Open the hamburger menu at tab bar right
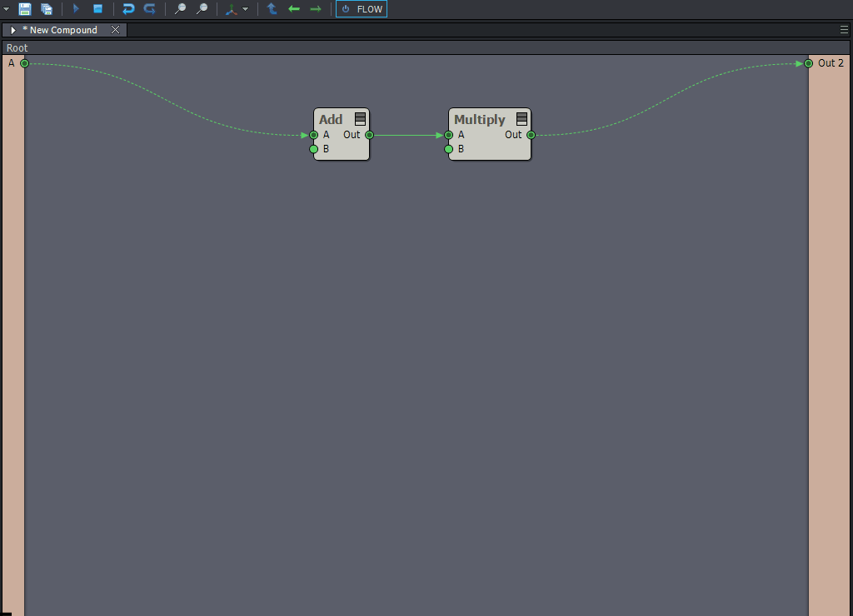The width and height of the screenshot is (853, 616). click(x=845, y=30)
